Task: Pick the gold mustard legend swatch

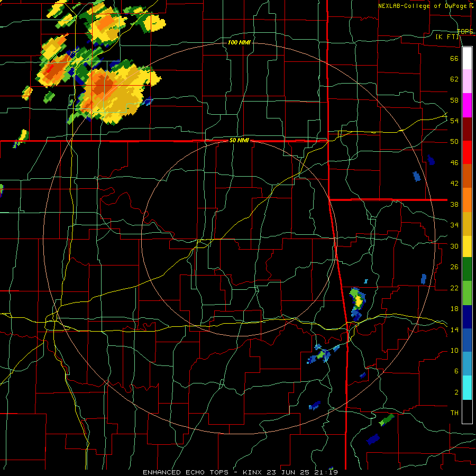Action: click(x=467, y=224)
